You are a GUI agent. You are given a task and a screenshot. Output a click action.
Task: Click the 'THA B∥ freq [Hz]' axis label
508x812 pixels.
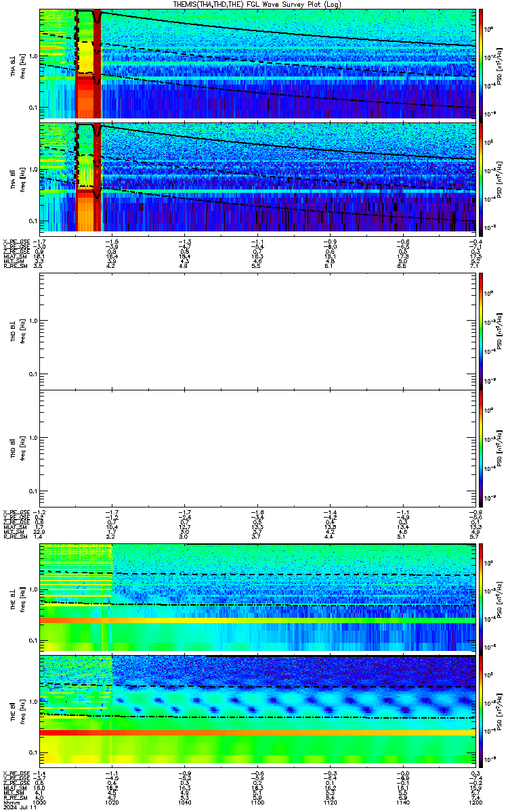[x=18, y=178]
